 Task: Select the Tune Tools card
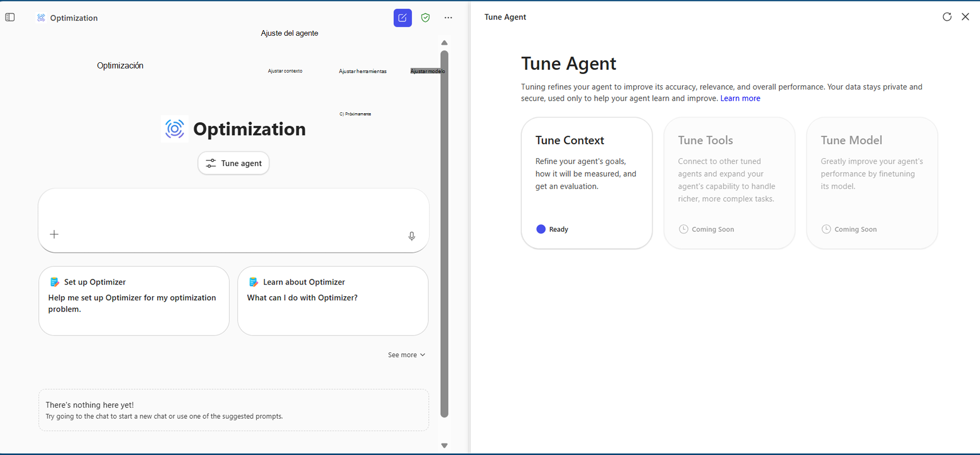[x=729, y=183]
